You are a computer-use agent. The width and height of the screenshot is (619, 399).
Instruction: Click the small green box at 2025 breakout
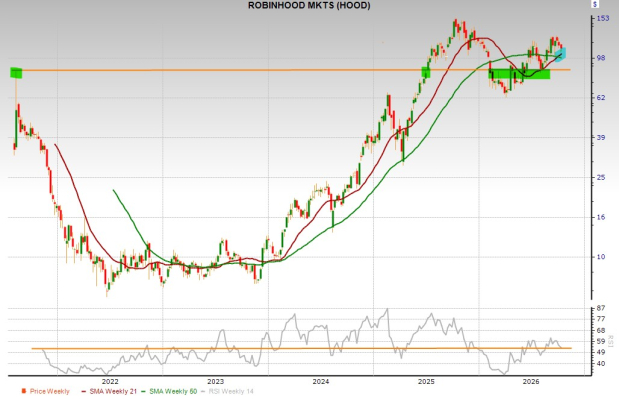pos(426,72)
